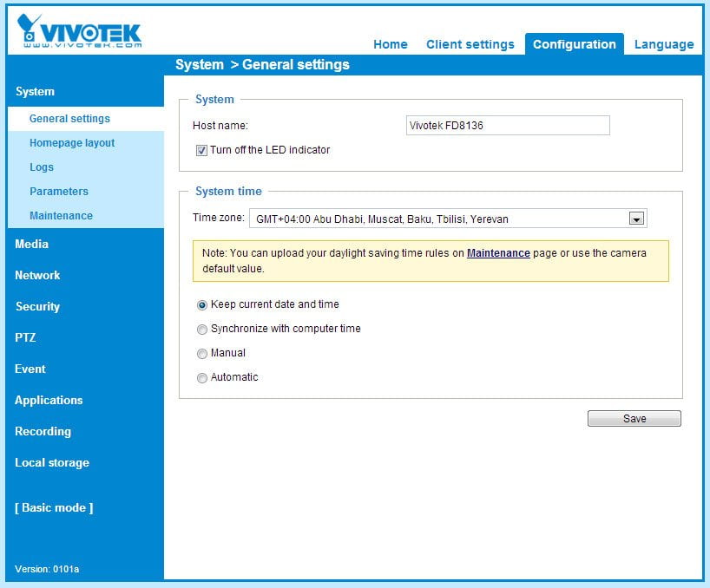Open the Recording menu section
The image size is (710, 588).
pos(43,432)
